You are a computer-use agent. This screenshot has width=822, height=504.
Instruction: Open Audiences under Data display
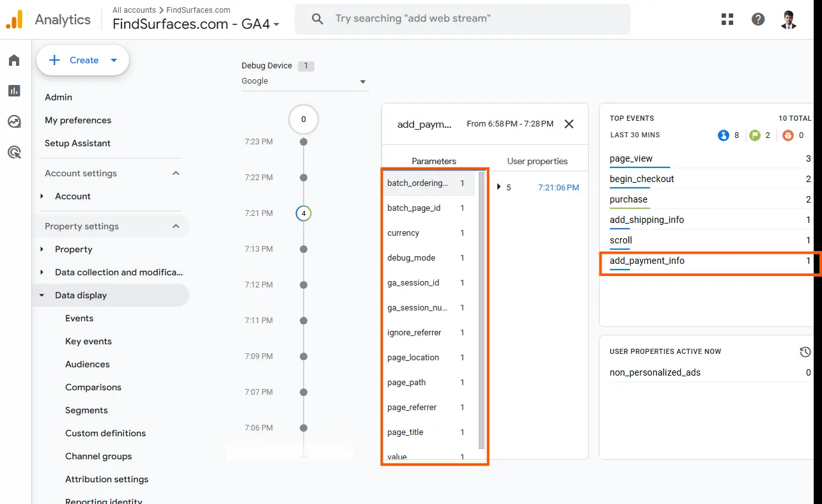coord(88,364)
